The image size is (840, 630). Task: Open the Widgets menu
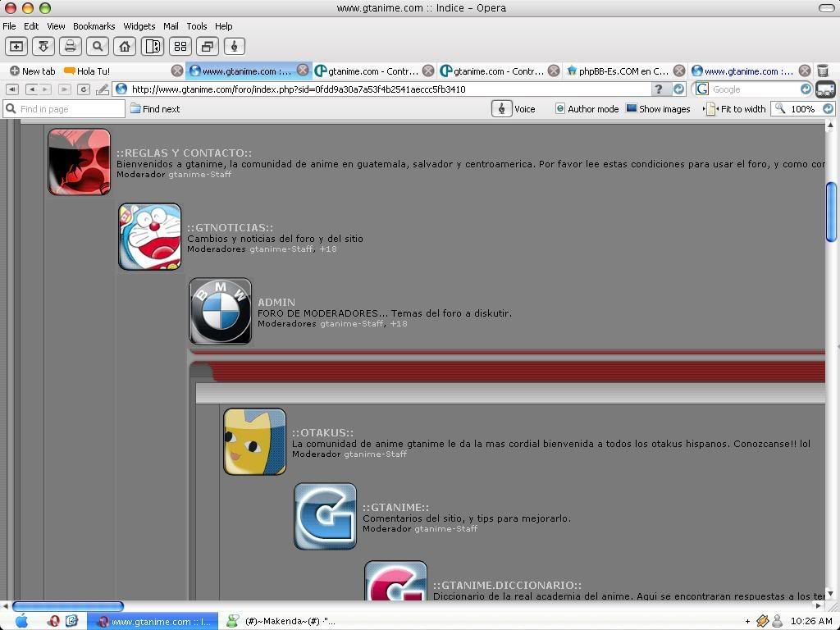click(x=139, y=26)
